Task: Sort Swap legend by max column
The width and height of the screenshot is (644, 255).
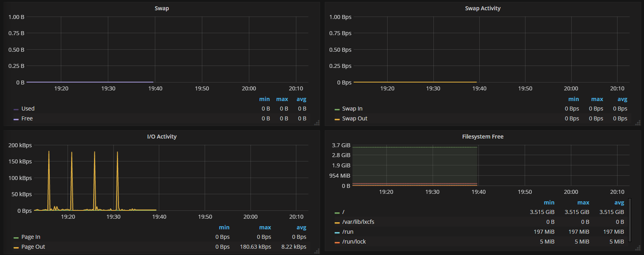Action: (282, 99)
